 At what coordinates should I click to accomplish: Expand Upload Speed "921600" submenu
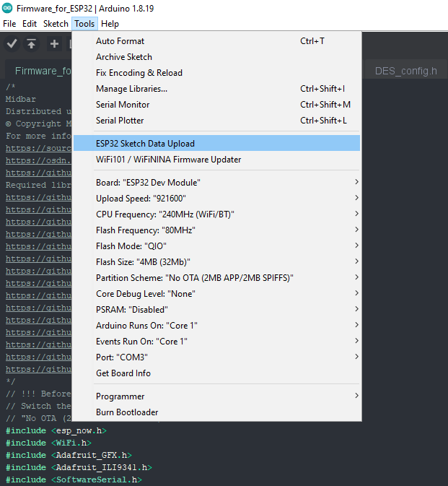216,199
